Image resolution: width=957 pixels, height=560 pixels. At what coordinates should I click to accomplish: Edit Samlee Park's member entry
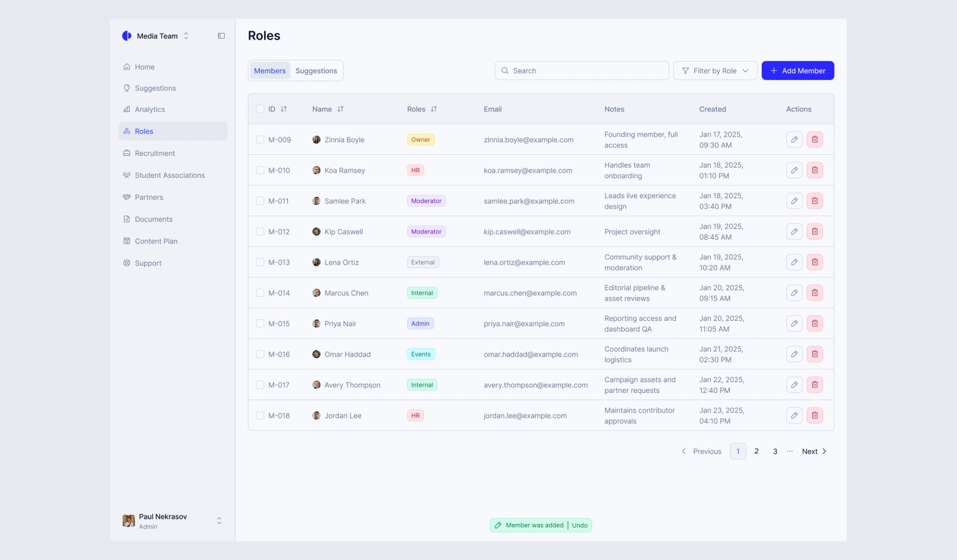tap(794, 201)
